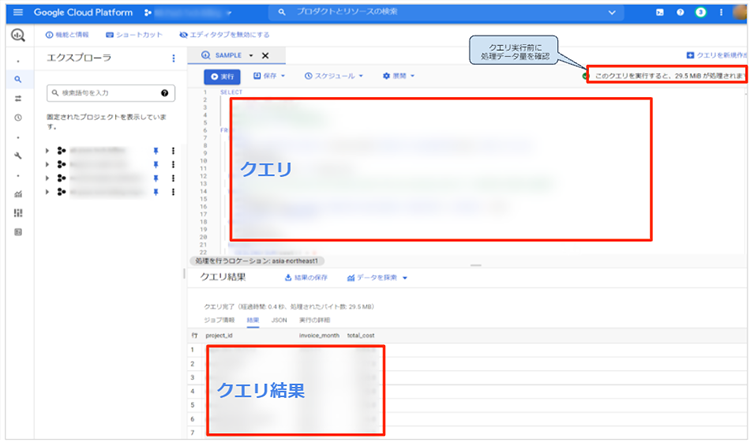
Task: Open the main navigation hamburger menu
Action: click(x=18, y=12)
